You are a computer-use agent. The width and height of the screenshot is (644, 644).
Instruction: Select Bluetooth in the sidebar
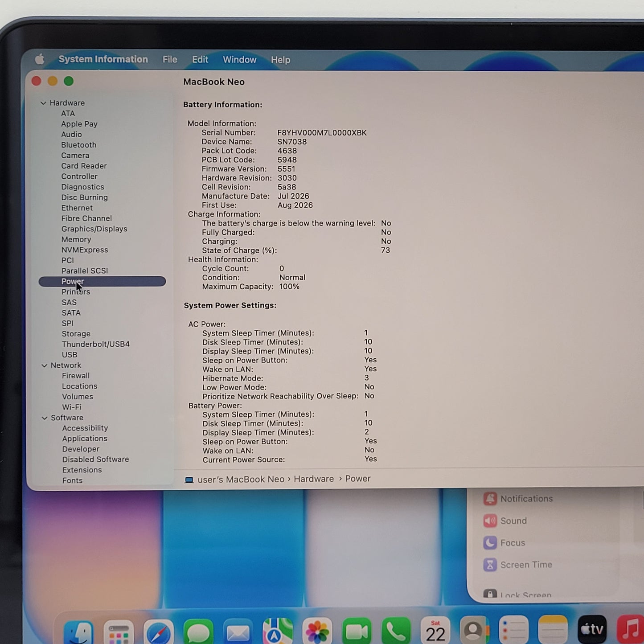click(x=79, y=145)
